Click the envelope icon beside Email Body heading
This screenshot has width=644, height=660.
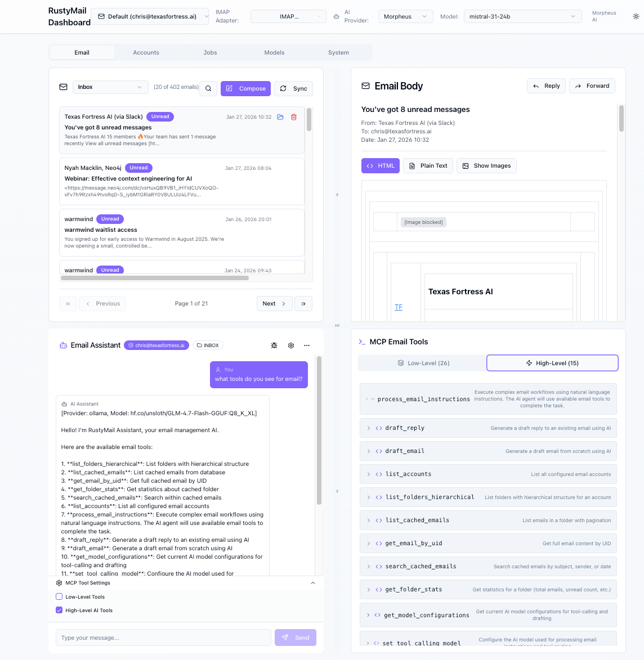point(365,86)
